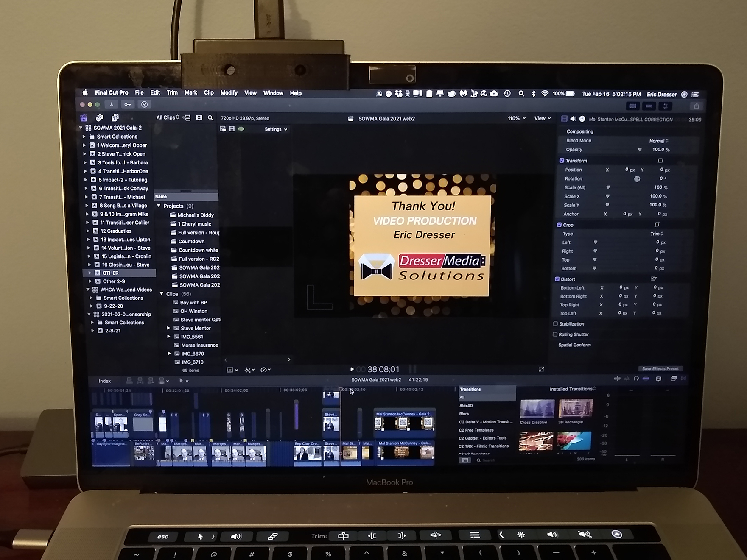This screenshot has width=747, height=560.
Task: Open the Retime speedometer pop-up menu
Action: tap(266, 370)
